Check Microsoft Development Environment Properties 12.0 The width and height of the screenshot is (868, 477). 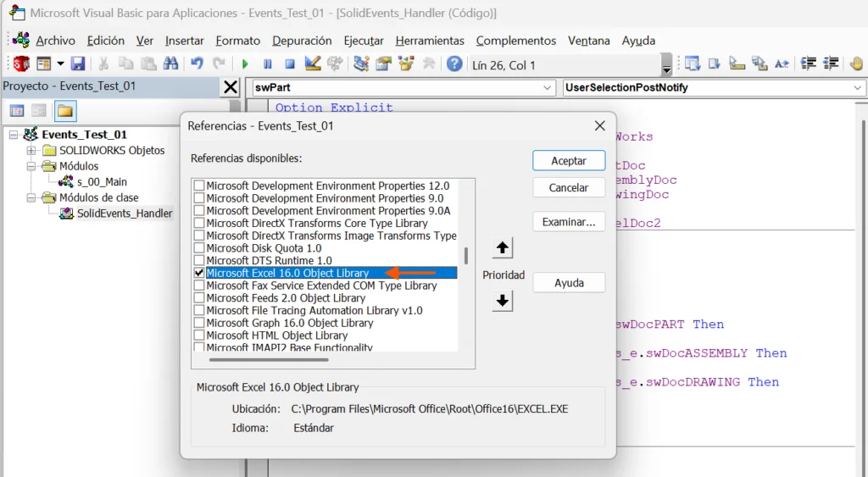click(199, 186)
